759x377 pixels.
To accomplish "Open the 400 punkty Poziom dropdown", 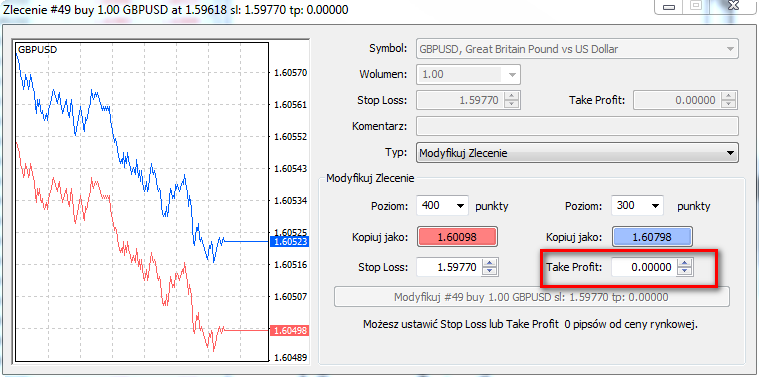I will point(442,206).
